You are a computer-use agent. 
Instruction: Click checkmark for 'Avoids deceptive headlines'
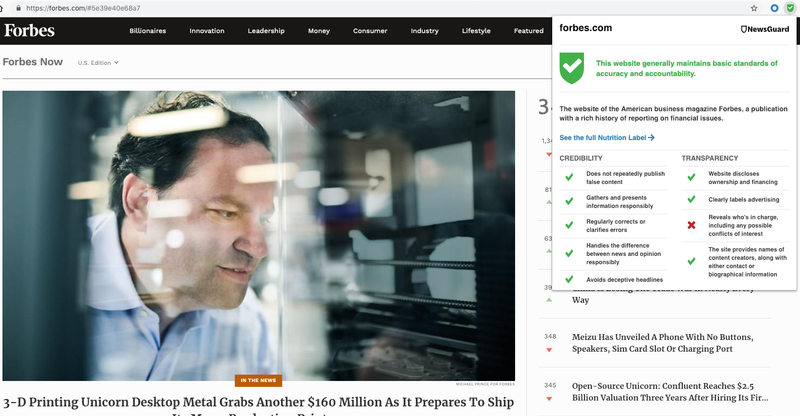569,279
